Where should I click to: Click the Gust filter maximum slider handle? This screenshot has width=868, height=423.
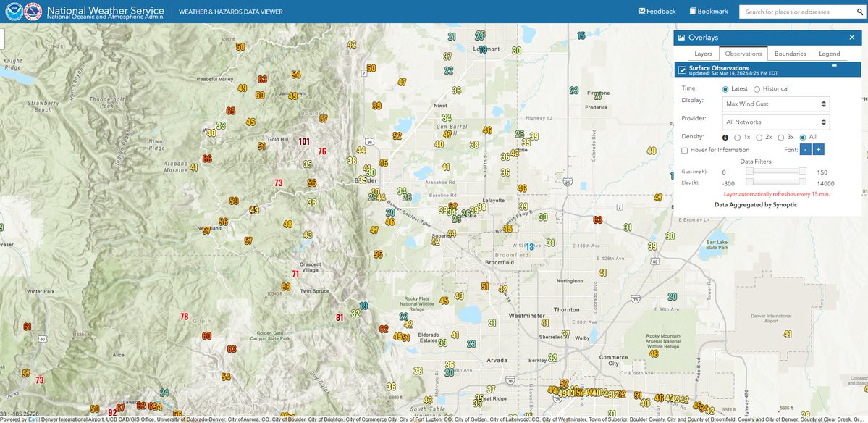pos(802,171)
